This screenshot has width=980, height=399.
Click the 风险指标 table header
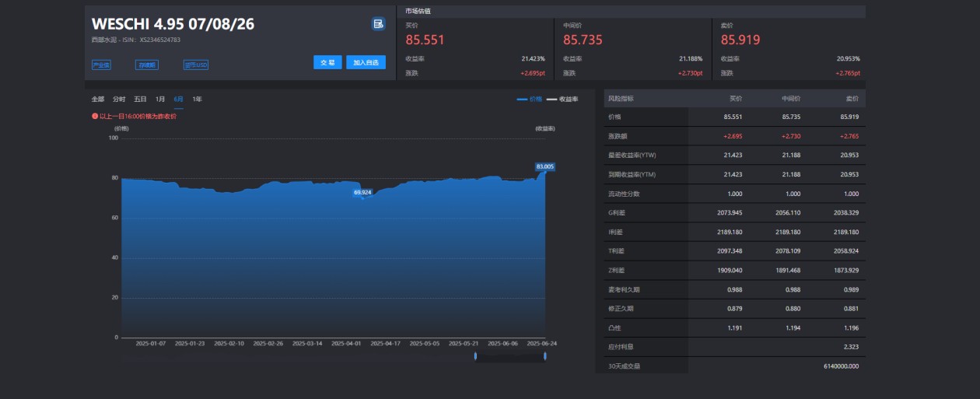click(621, 99)
